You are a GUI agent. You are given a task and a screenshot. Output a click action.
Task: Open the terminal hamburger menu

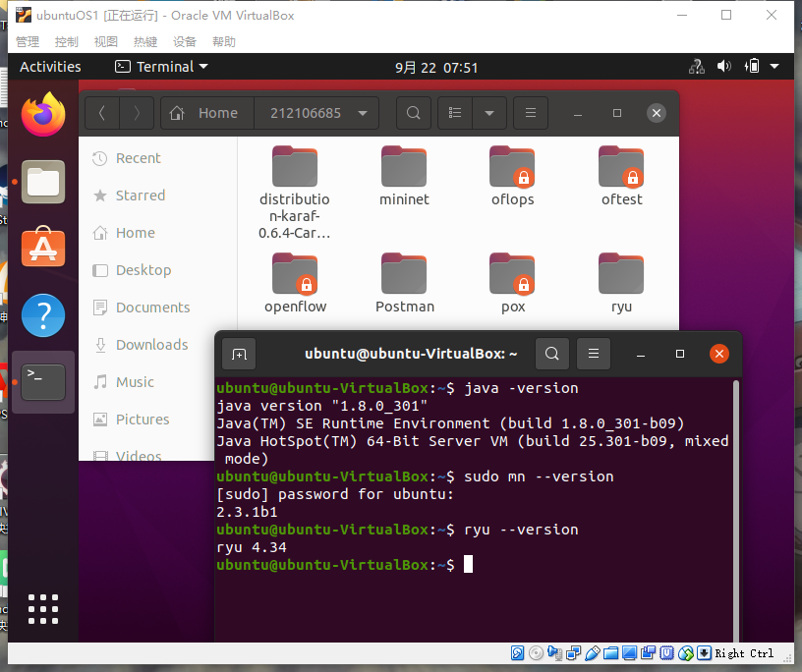point(594,354)
